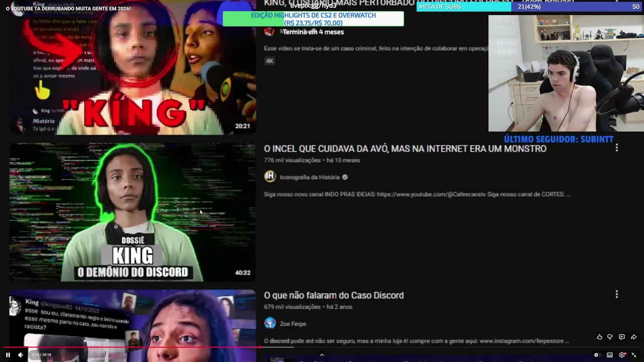Click the 4K badge

click(270, 61)
